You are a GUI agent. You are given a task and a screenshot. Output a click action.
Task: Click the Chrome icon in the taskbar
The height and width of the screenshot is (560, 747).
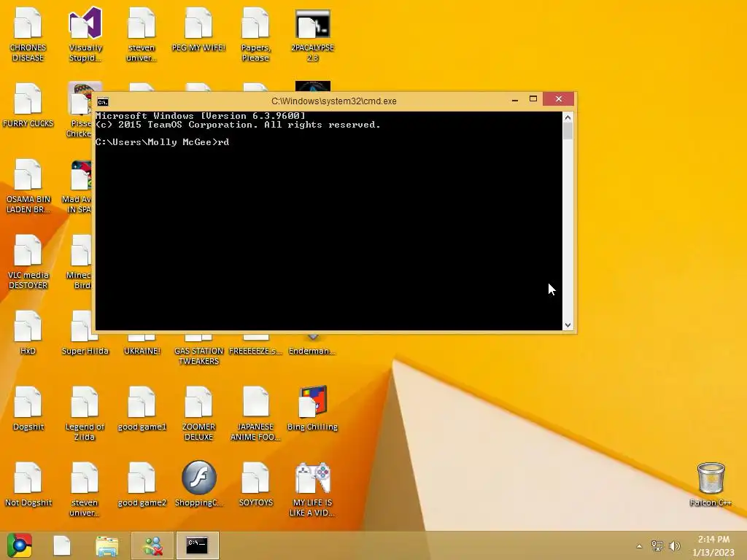[x=19, y=545]
